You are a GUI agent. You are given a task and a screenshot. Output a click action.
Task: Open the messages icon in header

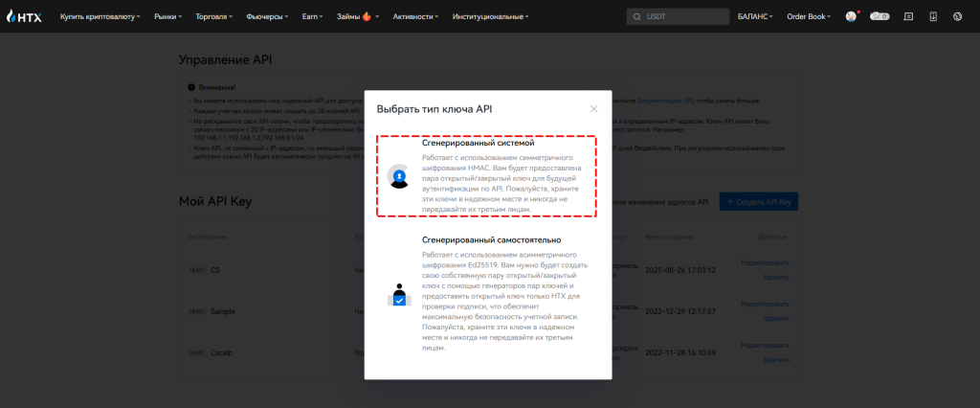pos(909,16)
